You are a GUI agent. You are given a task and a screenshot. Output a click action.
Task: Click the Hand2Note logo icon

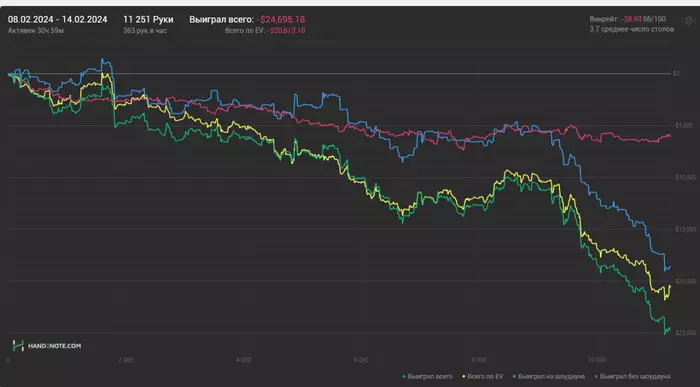click(x=18, y=345)
